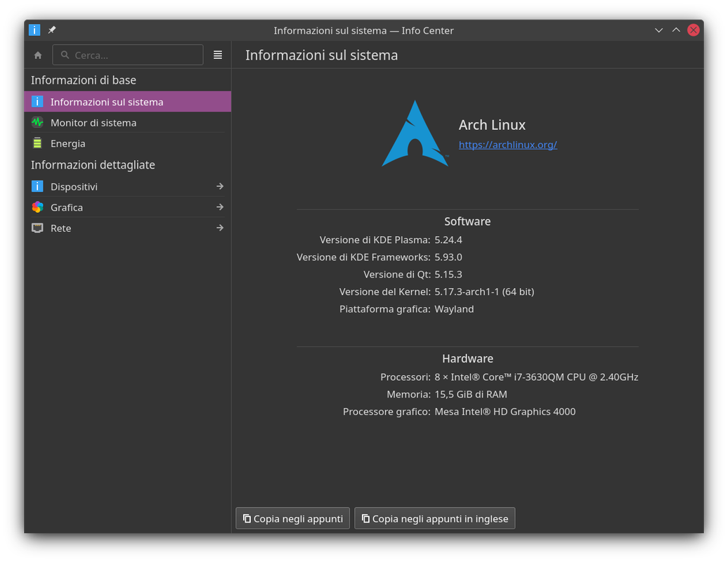The width and height of the screenshot is (728, 562).
Task: Click the Cerca search field
Action: click(128, 55)
